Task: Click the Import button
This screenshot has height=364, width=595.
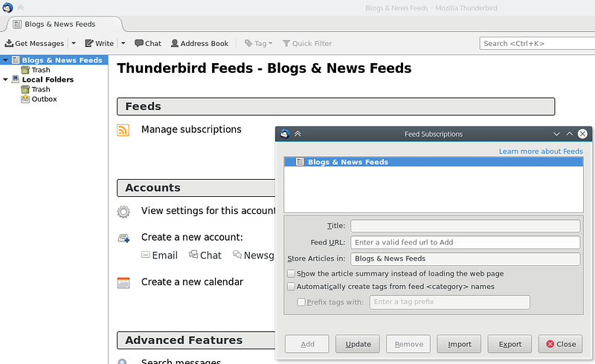Action: click(x=459, y=344)
